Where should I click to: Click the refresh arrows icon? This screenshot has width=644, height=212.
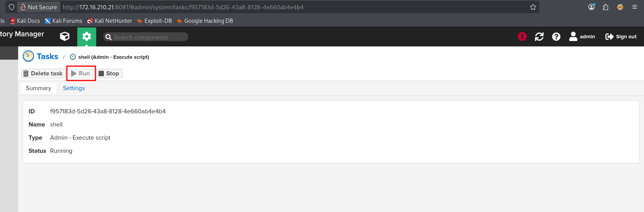click(x=539, y=36)
